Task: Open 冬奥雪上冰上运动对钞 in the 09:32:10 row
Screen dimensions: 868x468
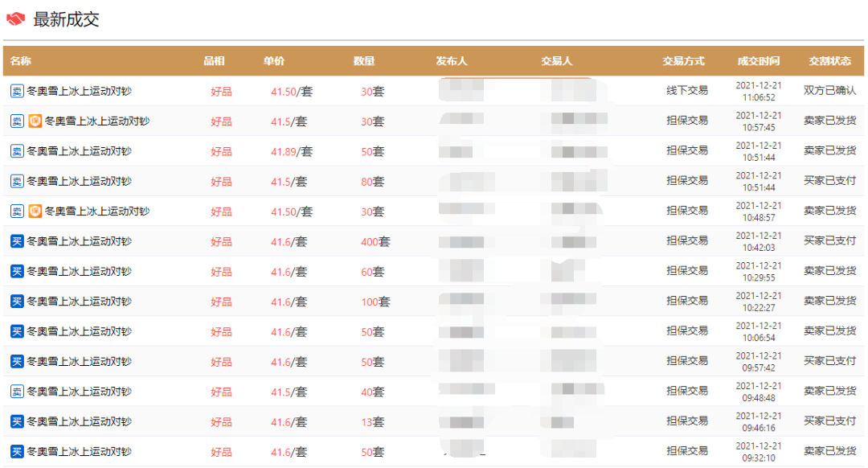Action: point(79,451)
